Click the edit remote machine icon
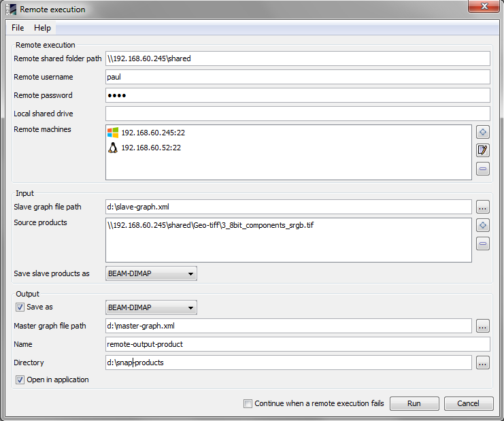Image resolution: width=504 pixels, height=421 pixels. tap(483, 150)
